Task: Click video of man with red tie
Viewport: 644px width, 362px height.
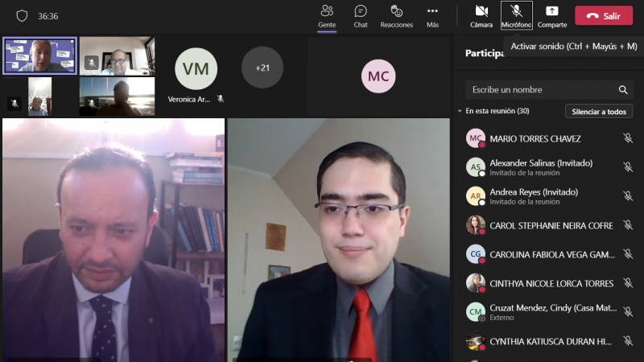Action: tap(338, 240)
